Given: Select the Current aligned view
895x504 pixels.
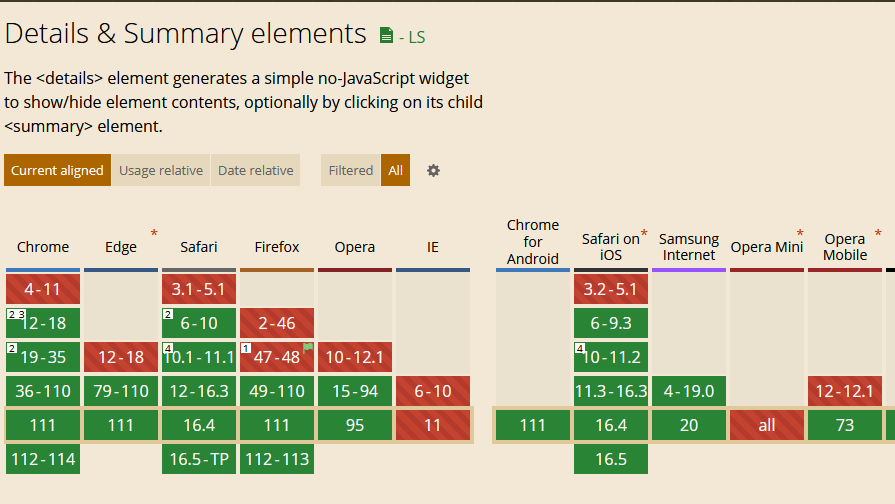Looking at the screenshot, I should (57, 170).
